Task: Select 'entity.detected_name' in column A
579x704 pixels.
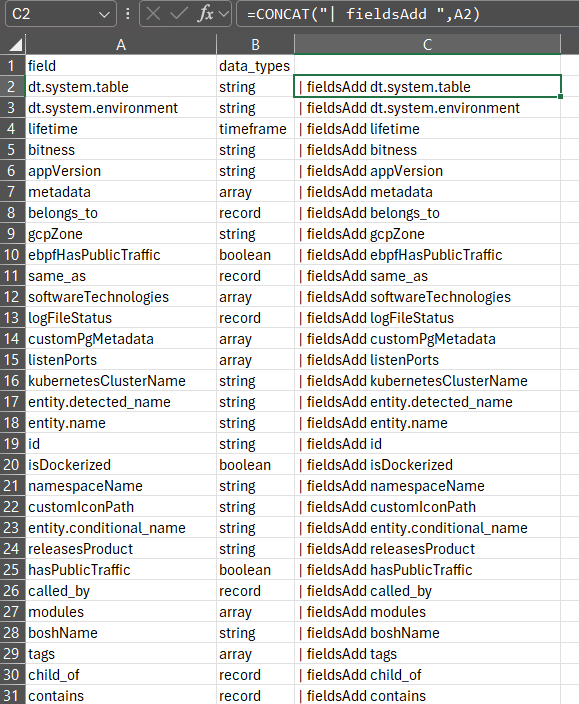Action: click(x=121, y=402)
